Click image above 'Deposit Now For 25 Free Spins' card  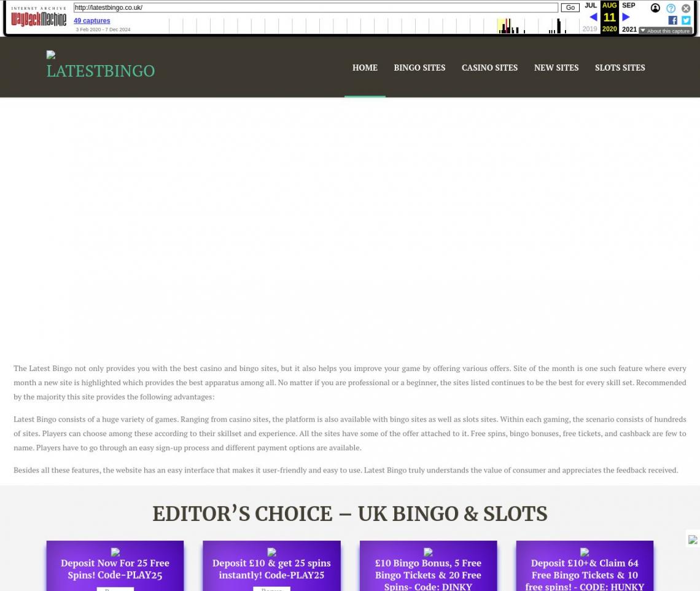[115, 552]
